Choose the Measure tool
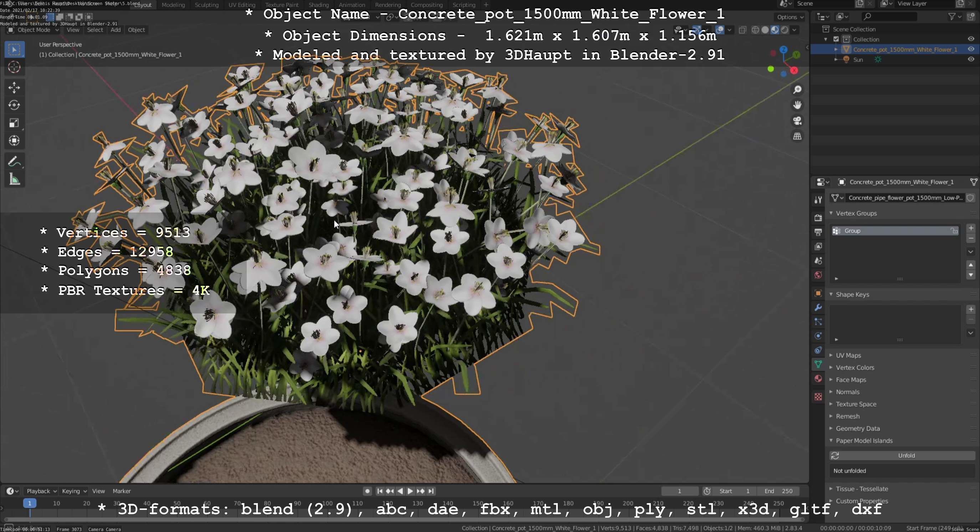This screenshot has width=980, height=532. pyautogui.click(x=15, y=179)
